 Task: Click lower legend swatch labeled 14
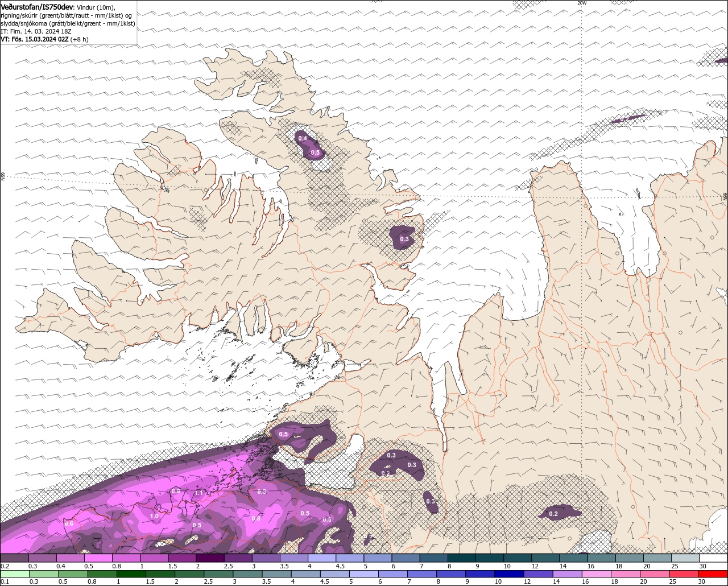click(x=568, y=573)
